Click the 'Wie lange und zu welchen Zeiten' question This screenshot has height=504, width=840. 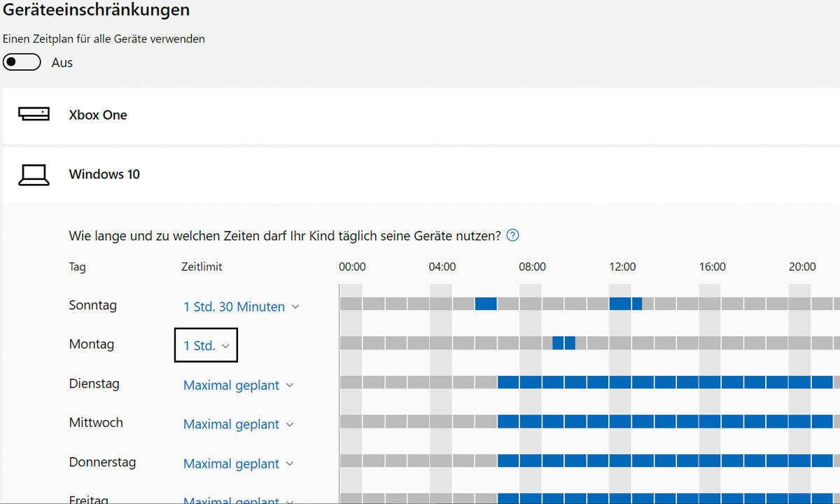click(x=285, y=236)
